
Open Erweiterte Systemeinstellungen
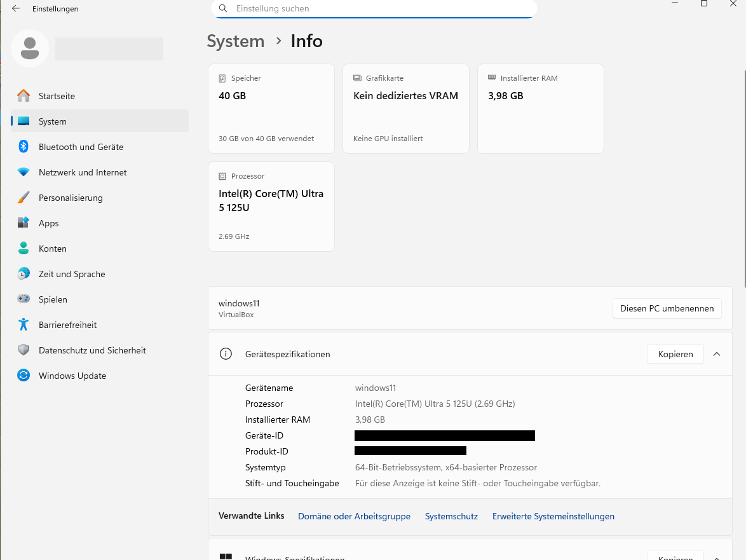pos(553,516)
